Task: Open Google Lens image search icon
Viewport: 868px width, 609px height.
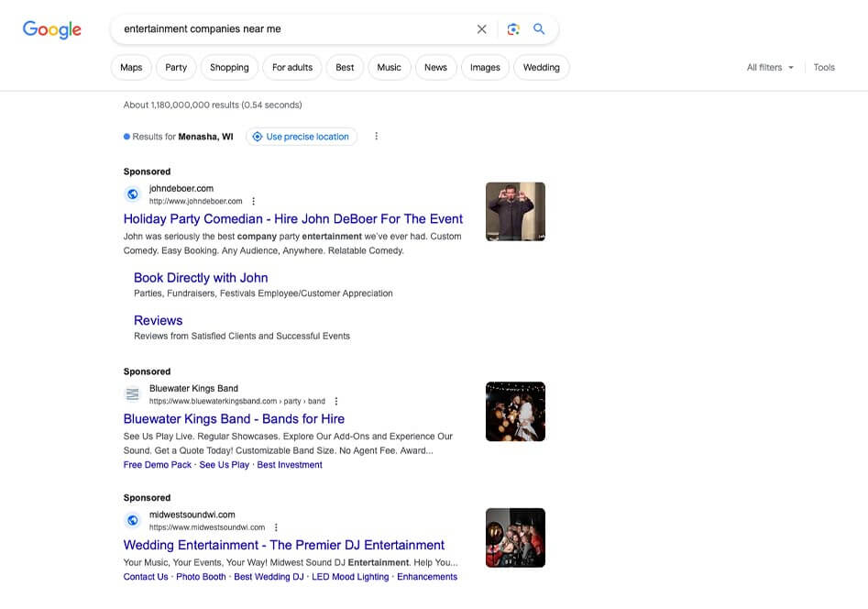Action: pyautogui.click(x=513, y=29)
